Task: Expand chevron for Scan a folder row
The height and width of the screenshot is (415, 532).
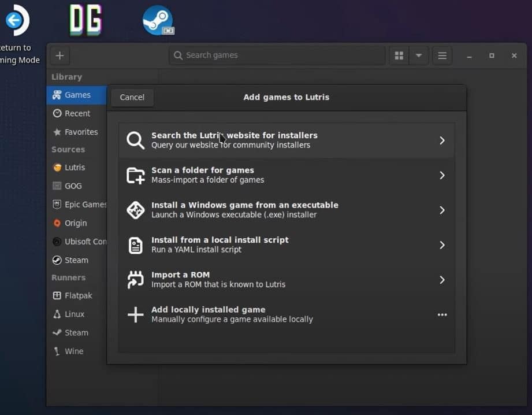Action: point(442,175)
